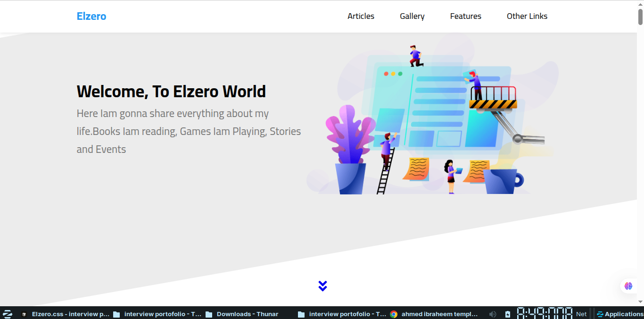
Task: Expand the Applications menu in panel
Action: click(x=620, y=314)
